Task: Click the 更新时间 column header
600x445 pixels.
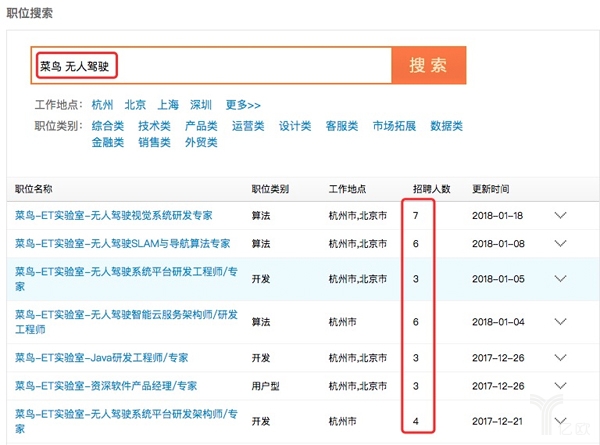Action: [x=491, y=188]
